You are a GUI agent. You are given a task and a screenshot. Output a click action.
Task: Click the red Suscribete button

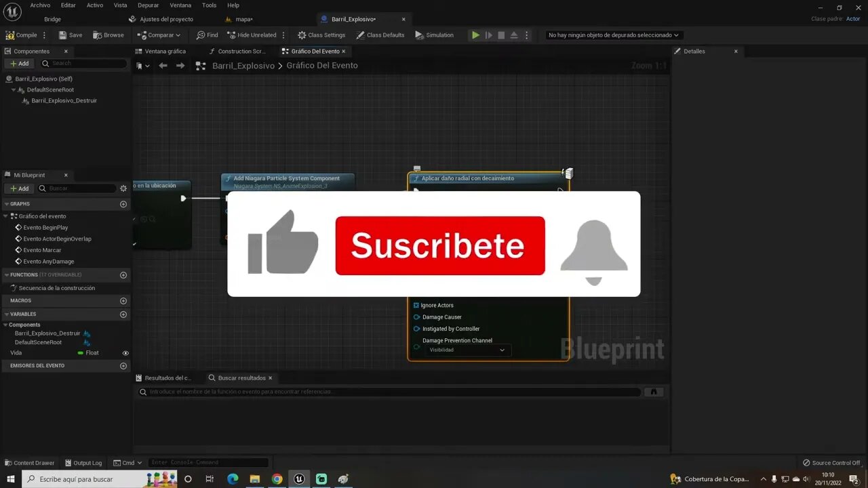tap(439, 246)
